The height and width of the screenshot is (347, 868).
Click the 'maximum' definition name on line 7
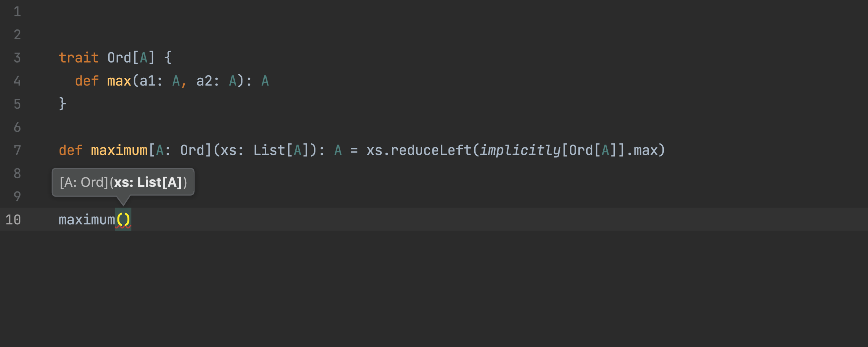coord(119,150)
